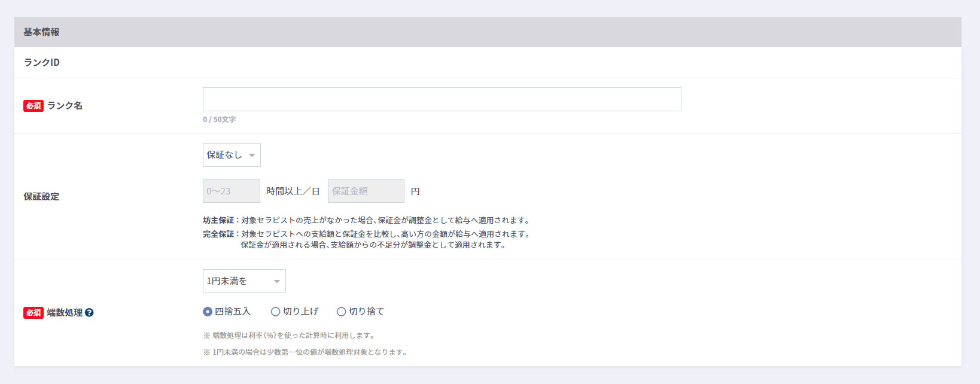980x384 pixels.
Task: Click the 保証設定 row label
Action: 41,197
